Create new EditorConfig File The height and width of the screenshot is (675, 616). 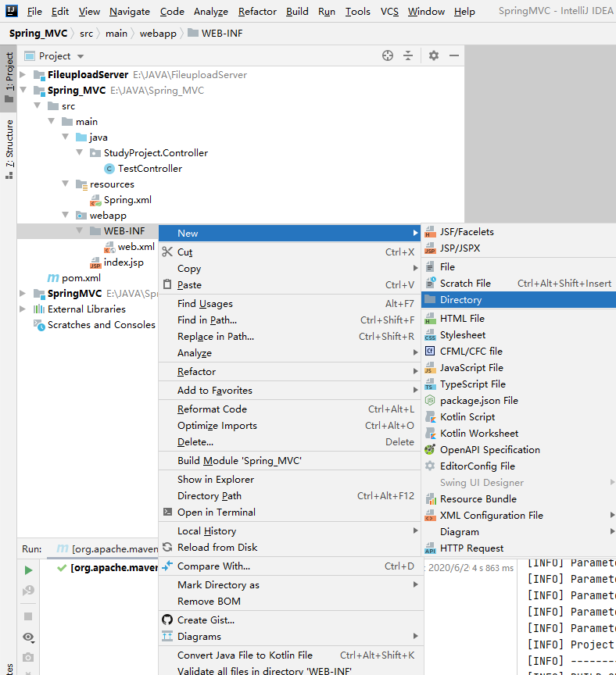point(519,466)
